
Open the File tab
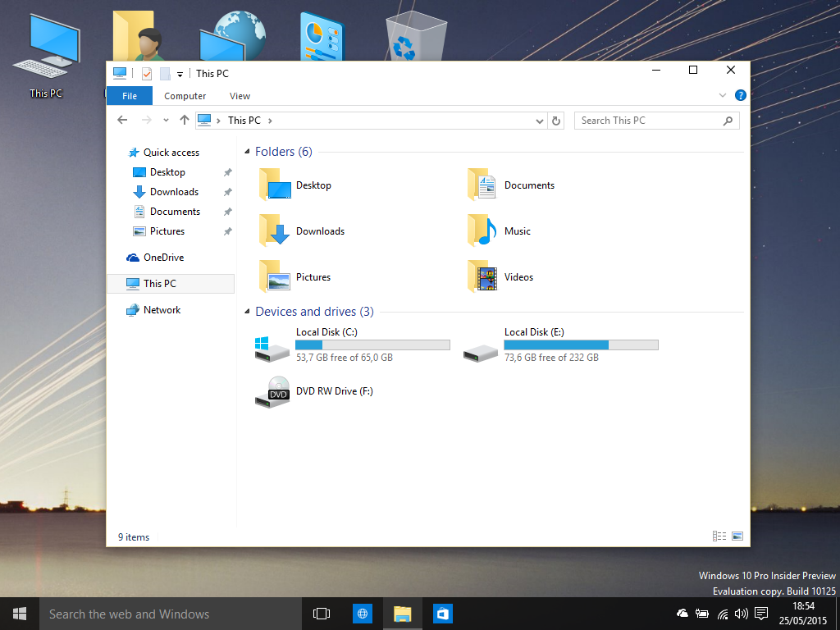[130, 96]
